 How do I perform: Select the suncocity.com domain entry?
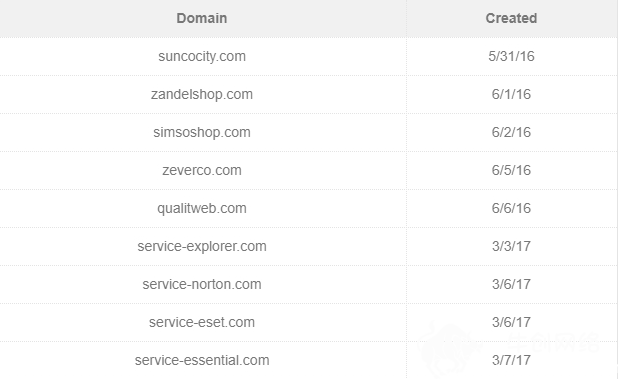[x=202, y=56]
